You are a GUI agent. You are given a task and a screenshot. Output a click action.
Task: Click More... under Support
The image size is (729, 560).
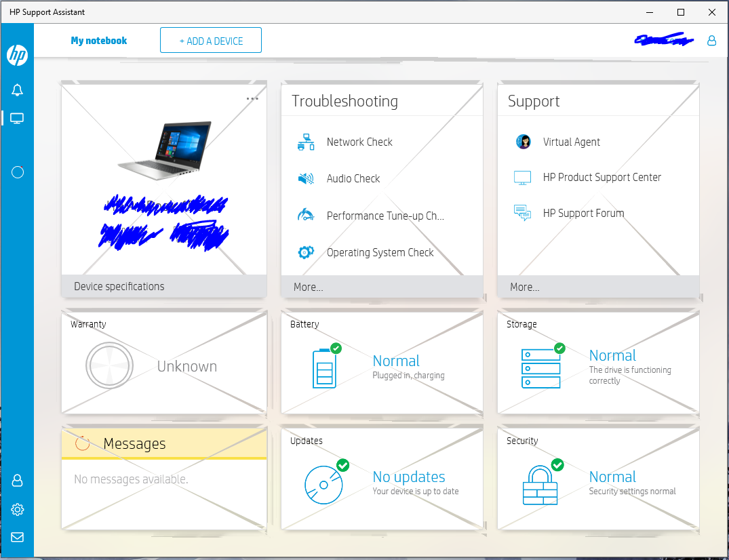(x=598, y=287)
